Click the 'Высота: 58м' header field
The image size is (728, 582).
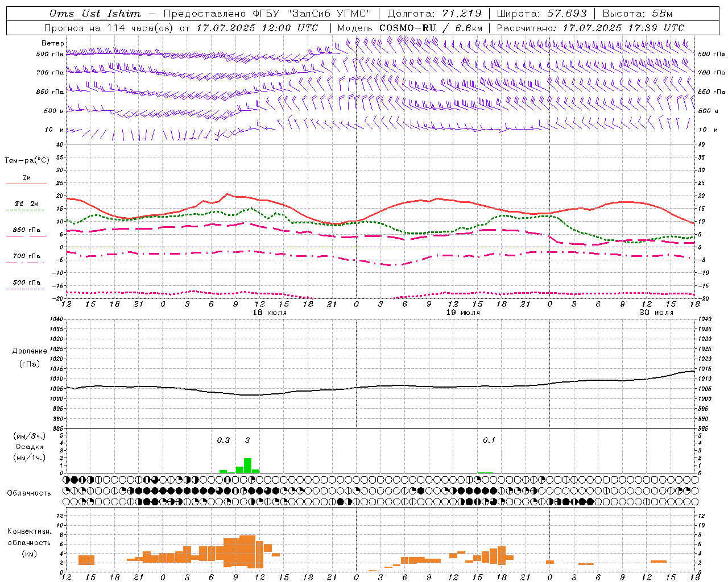pos(637,14)
